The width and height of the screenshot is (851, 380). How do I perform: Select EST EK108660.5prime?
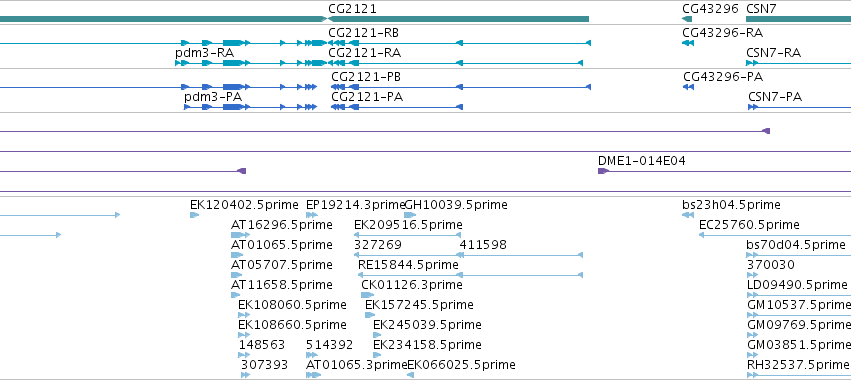tap(292, 325)
